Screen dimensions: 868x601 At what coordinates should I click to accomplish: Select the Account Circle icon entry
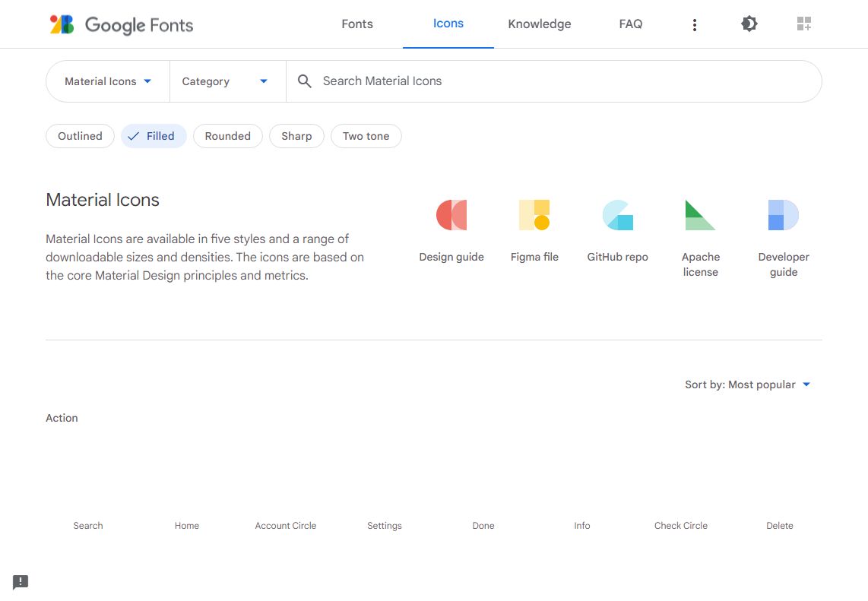(286, 526)
